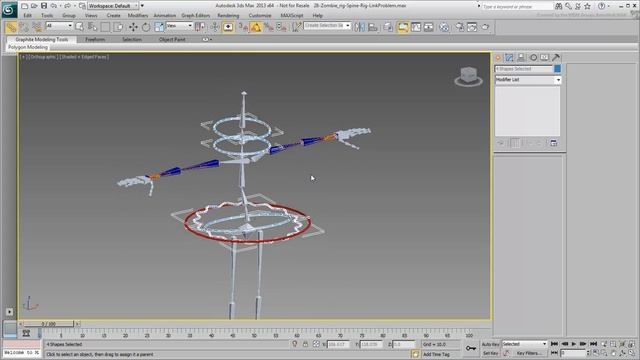The height and width of the screenshot is (360, 640).
Task: Open the Hierarchy command panel tab
Action: pos(521,58)
